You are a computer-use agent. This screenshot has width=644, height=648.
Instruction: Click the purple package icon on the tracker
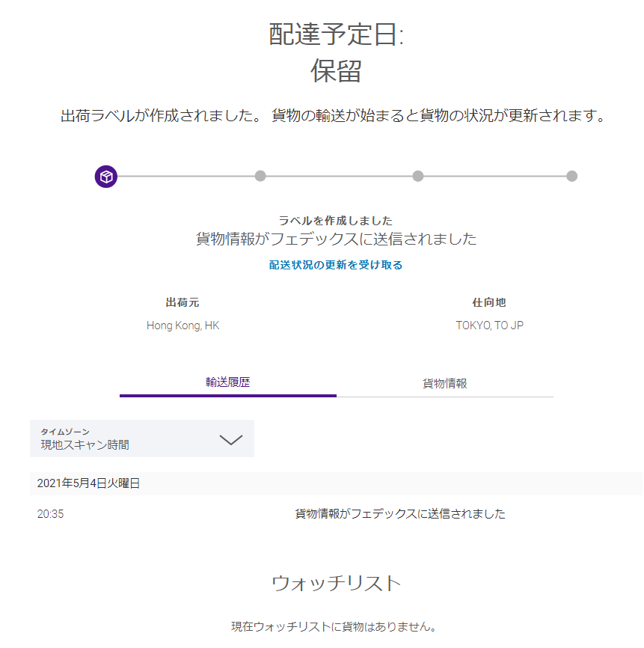[105, 177]
